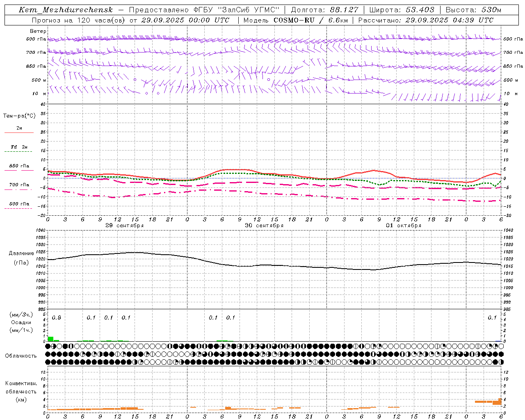Click the '(гПа)' unit under Давление

(21, 263)
